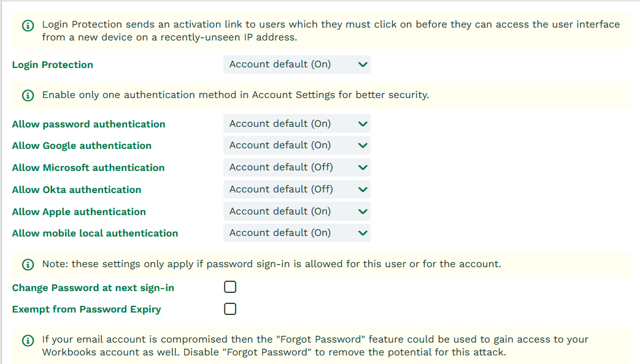Expand Allow password authentication dropdown
Image resolution: width=640 pixels, height=364 pixels.
tap(296, 124)
